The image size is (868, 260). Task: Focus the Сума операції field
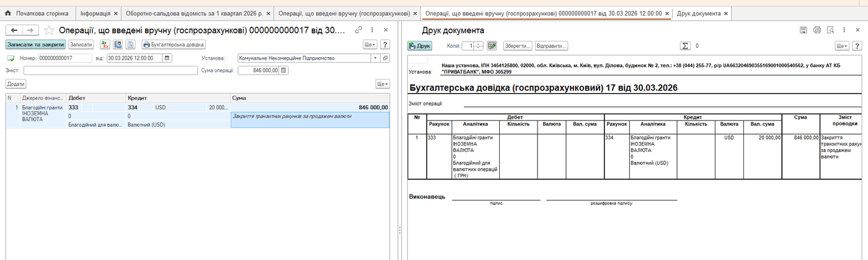pyautogui.click(x=257, y=71)
